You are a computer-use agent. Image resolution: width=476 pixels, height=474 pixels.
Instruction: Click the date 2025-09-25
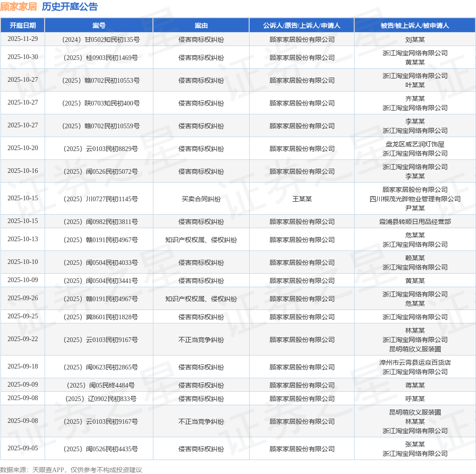[x=23, y=316]
